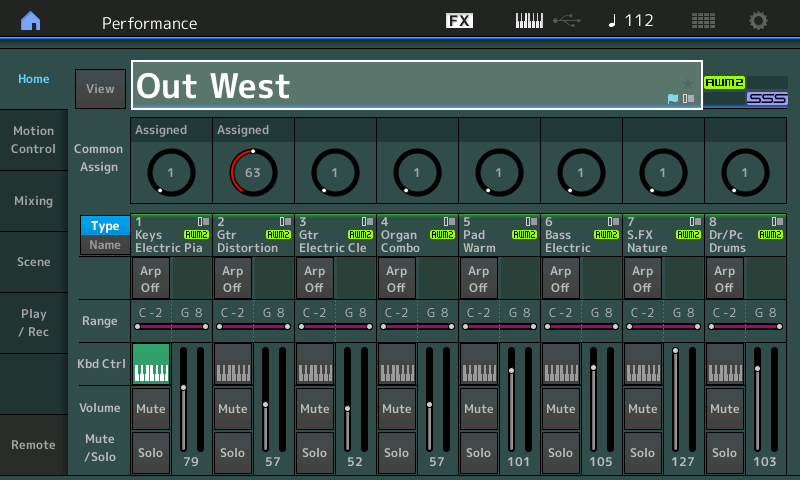Viewport: 800px width, 480px height.
Task: Switch to the Mixing tab
Action: click(x=34, y=201)
